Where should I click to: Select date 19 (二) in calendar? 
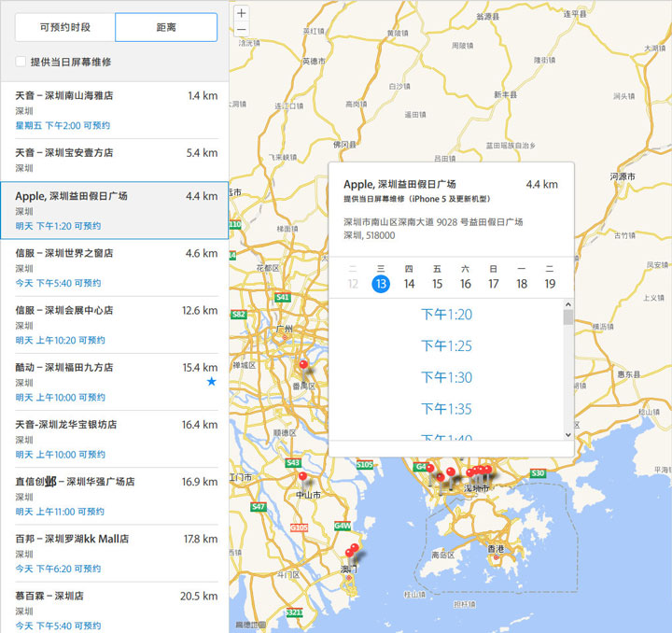click(x=550, y=284)
